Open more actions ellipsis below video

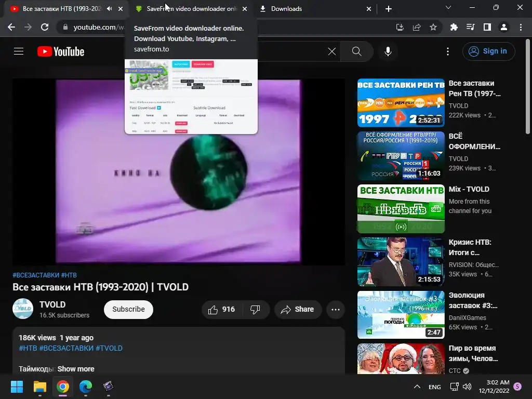click(336, 310)
